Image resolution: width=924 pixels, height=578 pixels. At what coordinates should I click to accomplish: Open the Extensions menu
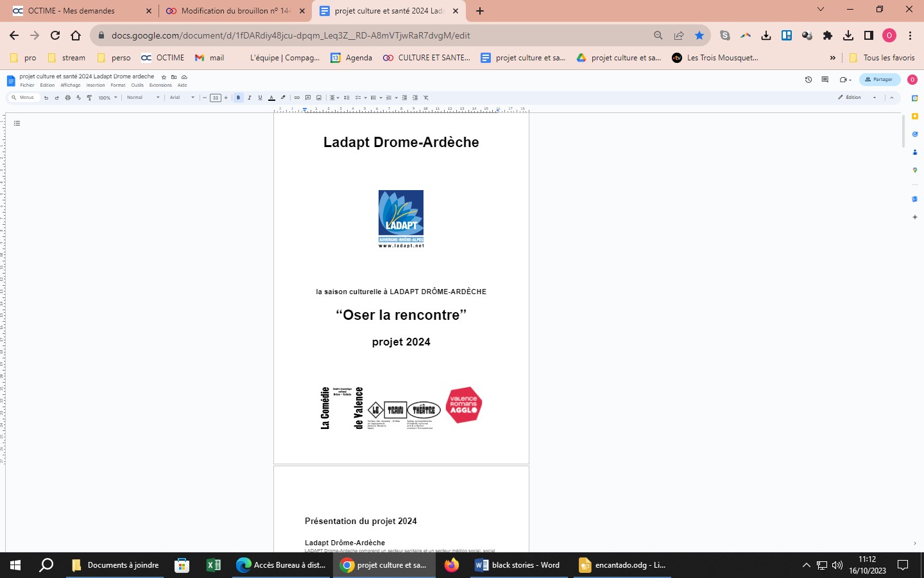coord(160,85)
